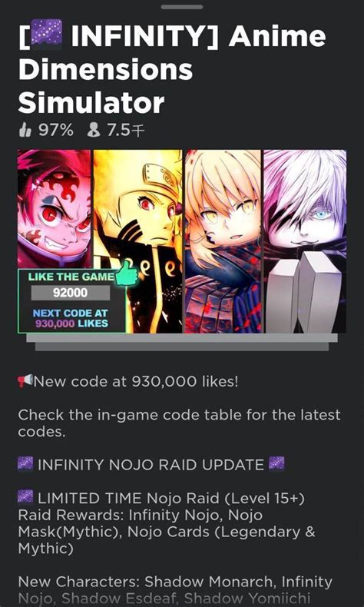Select the blonde scarf character panel
Image resolution: width=364 pixels, height=607 pixels.
point(223,241)
